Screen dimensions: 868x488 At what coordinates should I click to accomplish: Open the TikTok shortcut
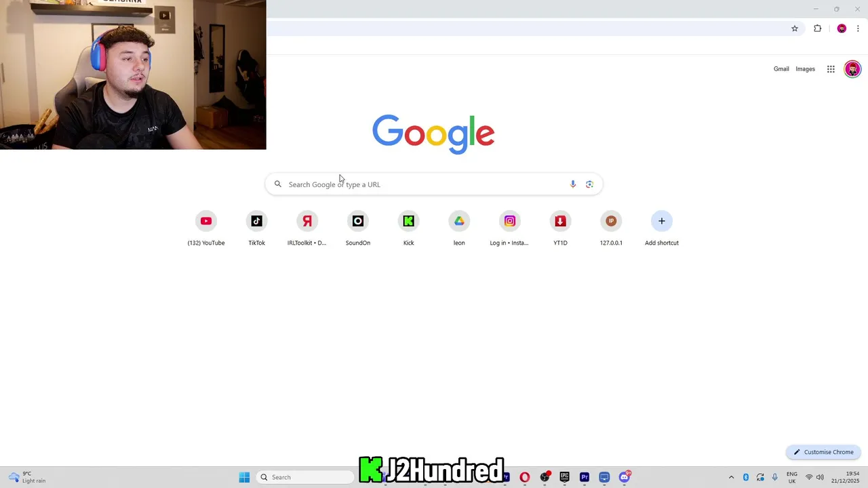[x=256, y=228]
